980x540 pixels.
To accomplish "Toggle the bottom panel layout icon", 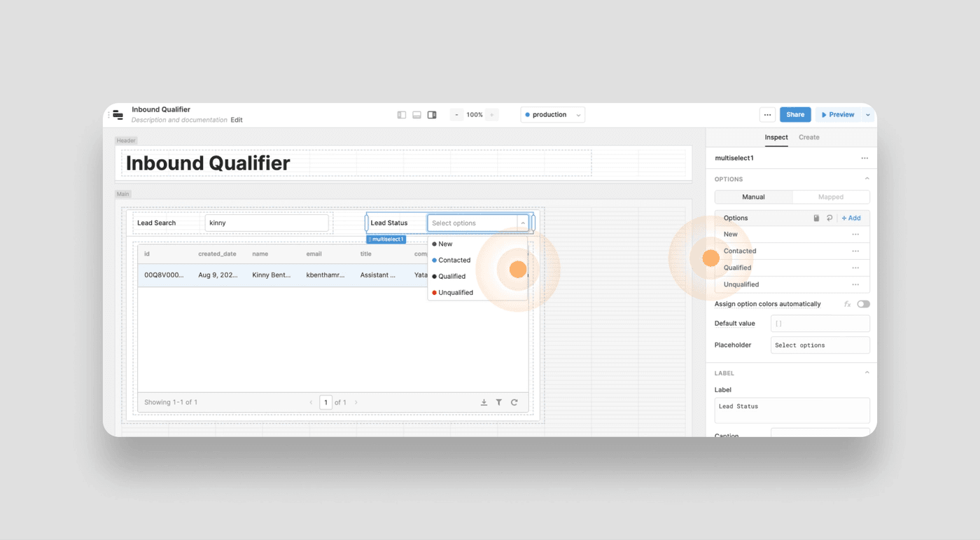I will click(x=416, y=115).
